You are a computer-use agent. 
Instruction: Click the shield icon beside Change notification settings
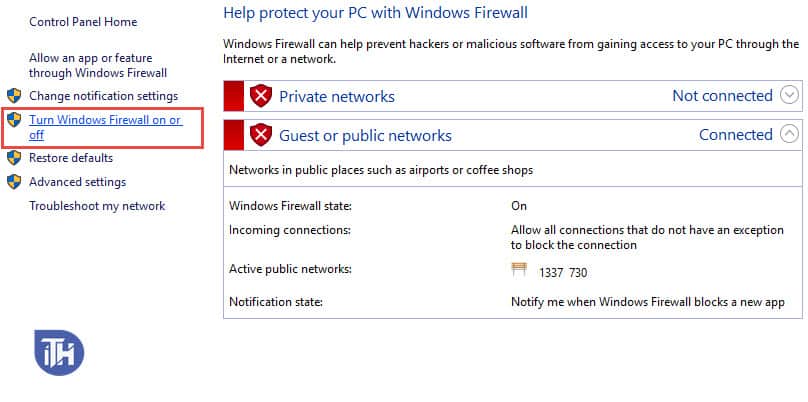tap(13, 96)
